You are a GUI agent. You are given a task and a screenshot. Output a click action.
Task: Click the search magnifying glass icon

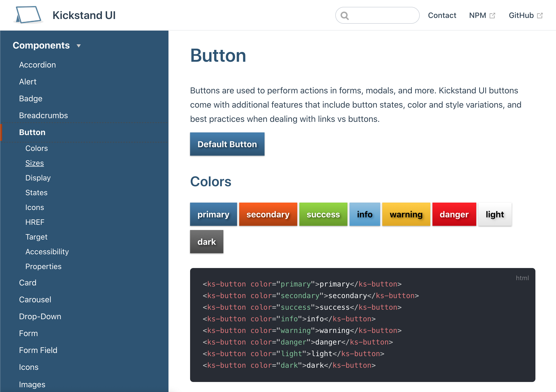coord(345,15)
